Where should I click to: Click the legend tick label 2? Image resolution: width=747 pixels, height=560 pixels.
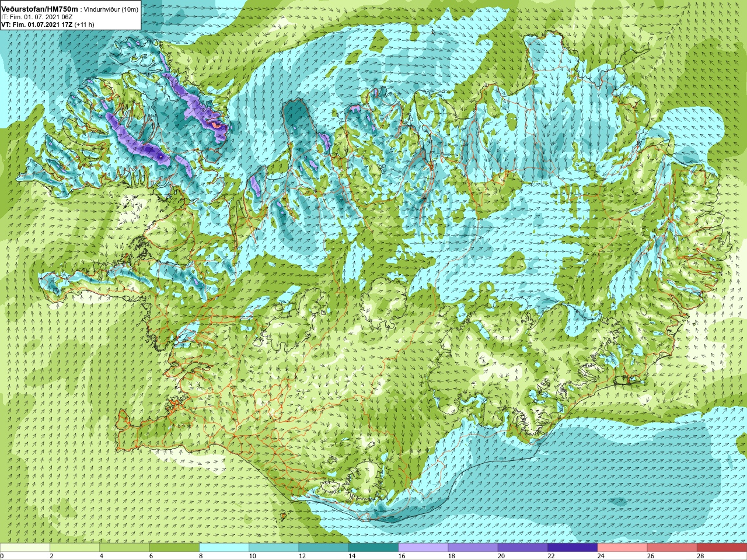point(52,556)
